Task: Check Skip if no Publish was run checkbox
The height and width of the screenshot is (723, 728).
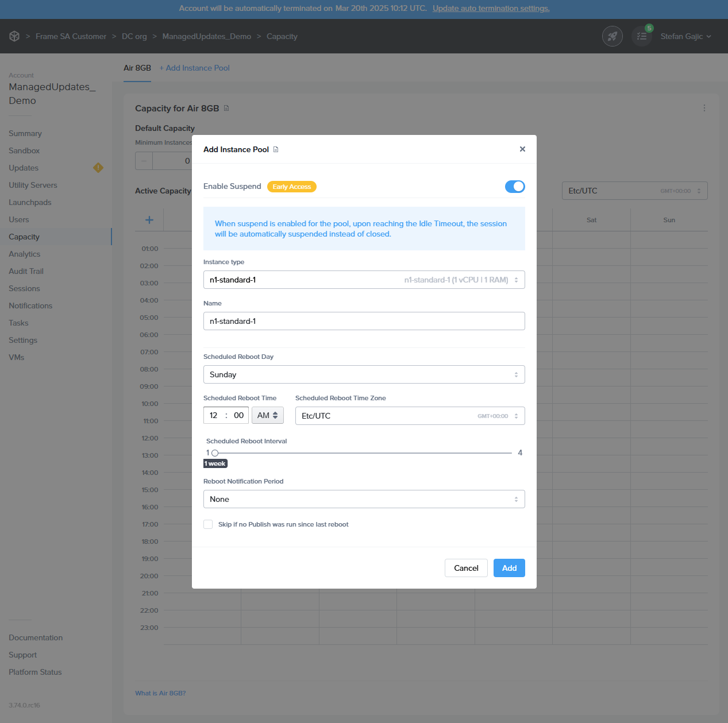Action: pyautogui.click(x=208, y=524)
